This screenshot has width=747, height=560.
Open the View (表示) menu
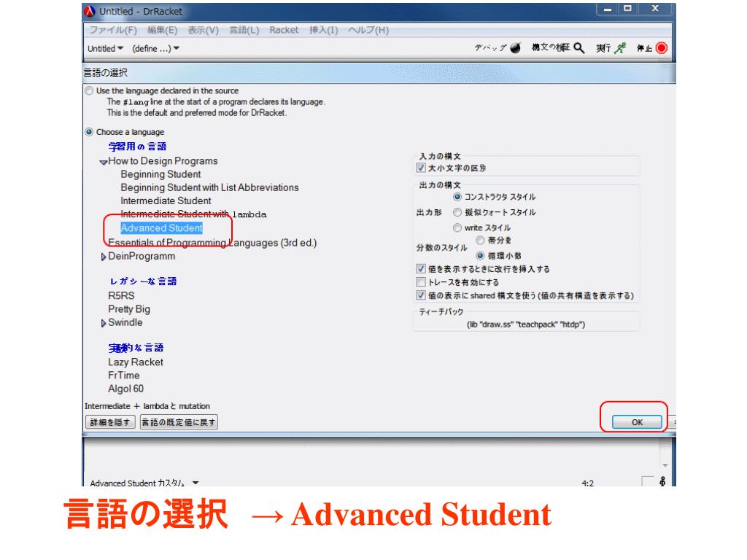pos(203,30)
